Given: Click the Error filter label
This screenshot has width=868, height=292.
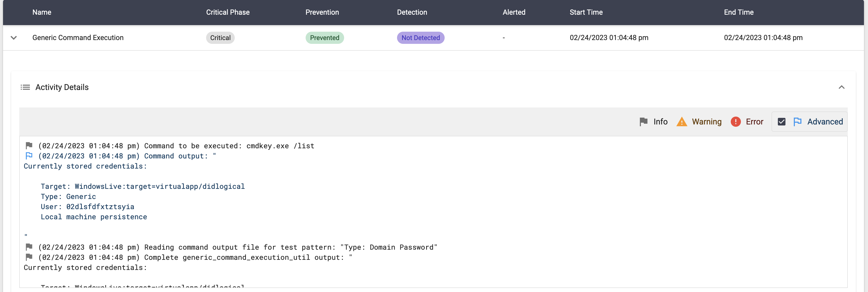Looking at the screenshot, I should (x=755, y=122).
